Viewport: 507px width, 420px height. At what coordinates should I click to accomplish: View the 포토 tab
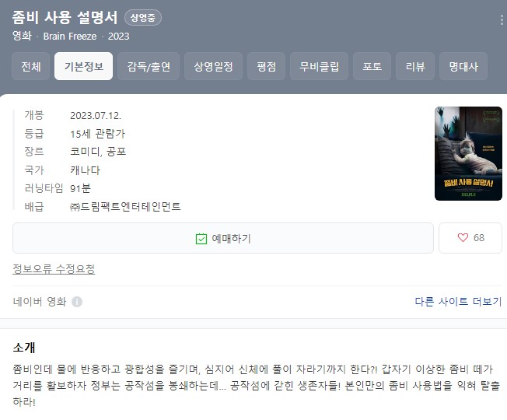[372, 66]
